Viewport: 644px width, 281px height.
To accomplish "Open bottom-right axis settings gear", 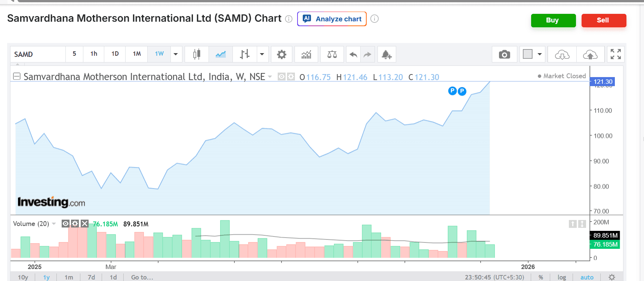I will click(612, 277).
